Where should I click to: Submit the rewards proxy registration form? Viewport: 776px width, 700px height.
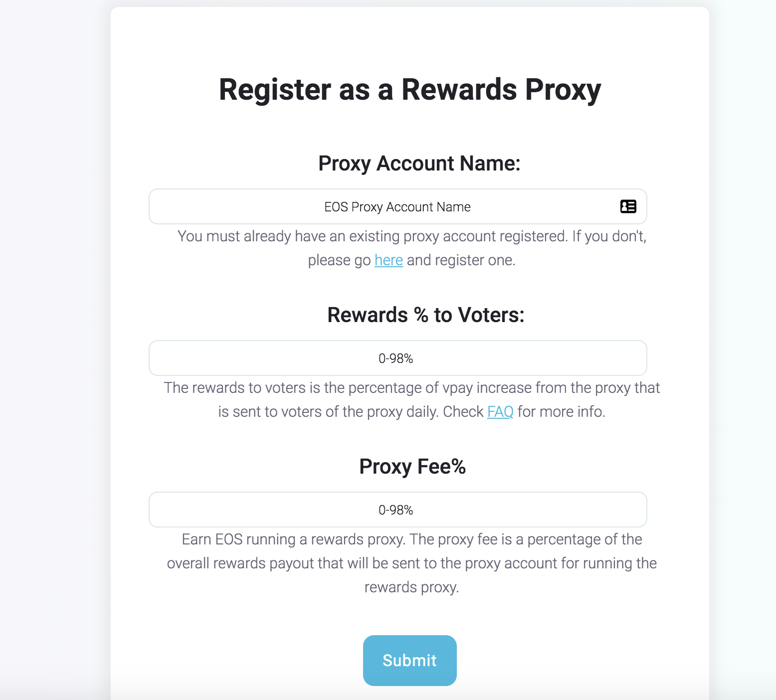point(409,660)
